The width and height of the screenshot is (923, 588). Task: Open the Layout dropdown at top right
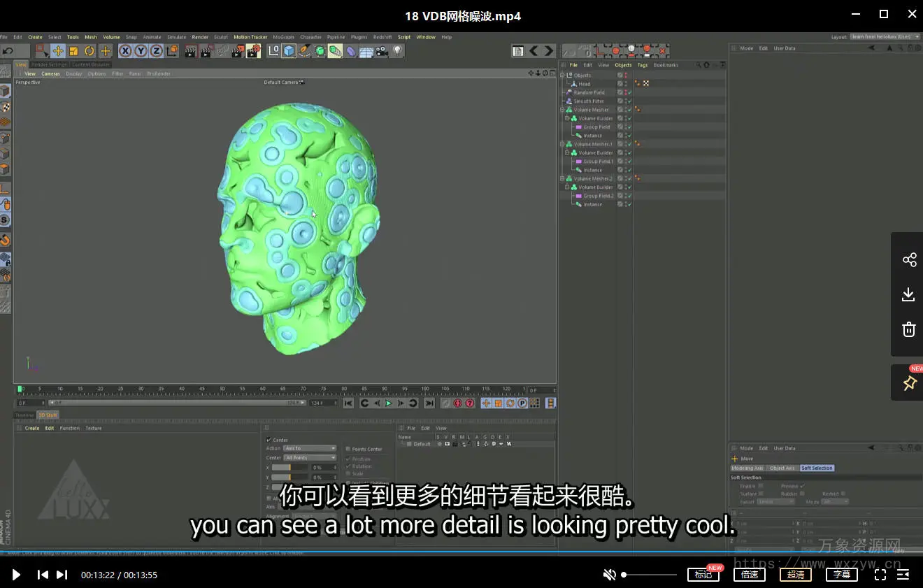(x=885, y=37)
